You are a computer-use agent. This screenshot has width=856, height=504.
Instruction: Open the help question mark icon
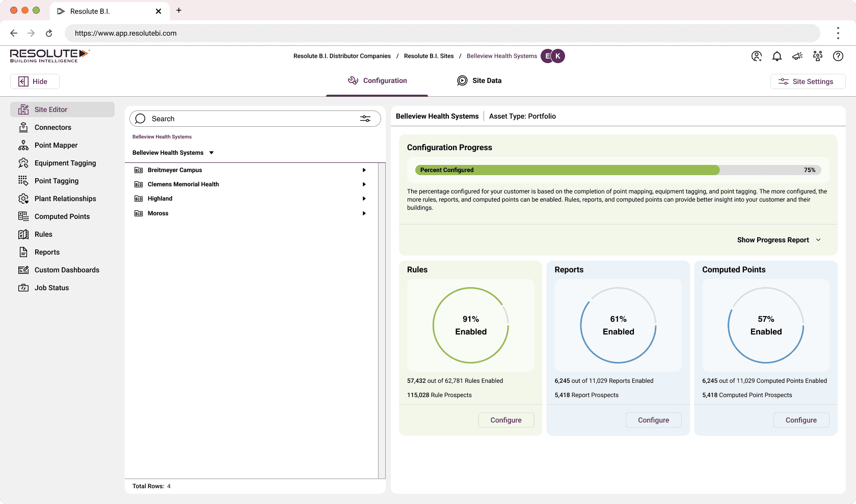(x=838, y=57)
